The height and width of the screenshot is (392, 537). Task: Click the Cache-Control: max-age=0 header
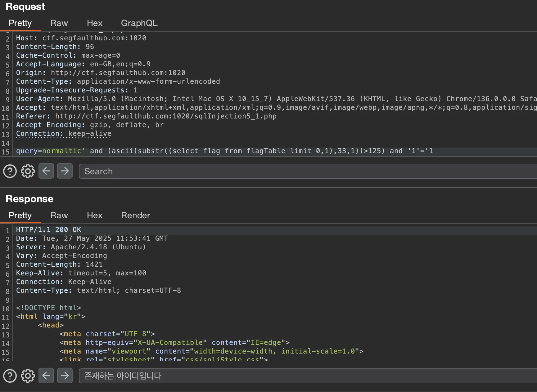tap(68, 55)
